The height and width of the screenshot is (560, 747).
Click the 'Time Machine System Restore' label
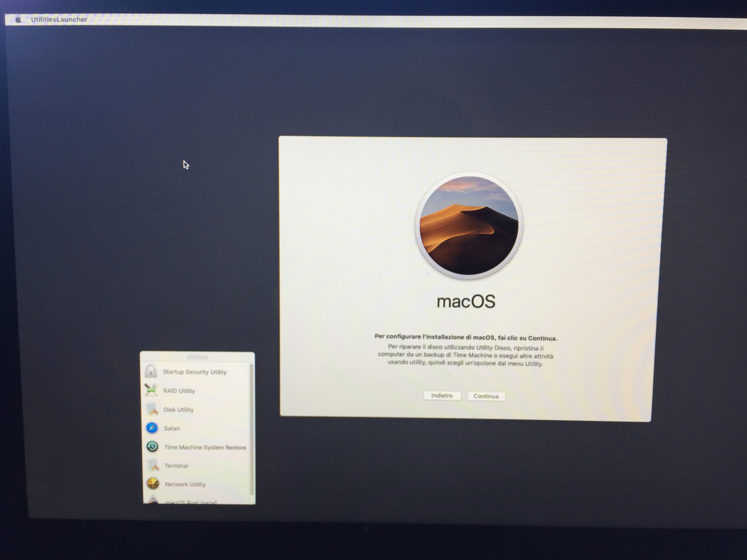[x=205, y=447]
